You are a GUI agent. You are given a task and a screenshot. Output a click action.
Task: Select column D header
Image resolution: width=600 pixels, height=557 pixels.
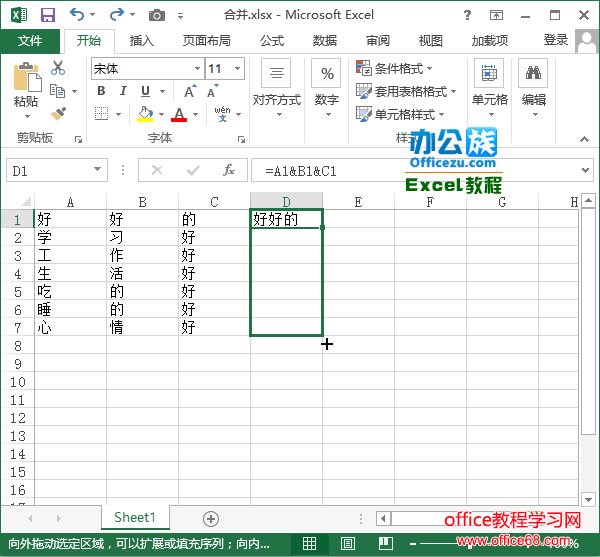(x=286, y=201)
